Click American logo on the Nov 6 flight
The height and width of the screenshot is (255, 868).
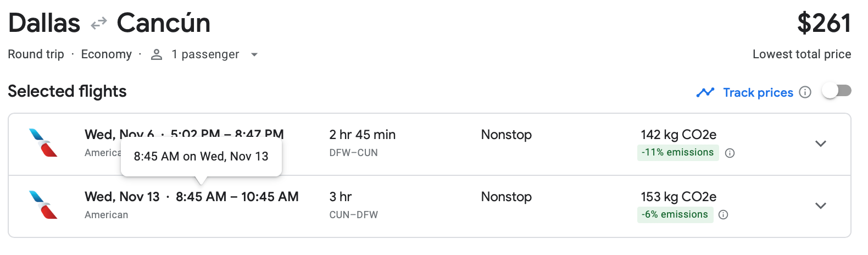pyautogui.click(x=43, y=143)
